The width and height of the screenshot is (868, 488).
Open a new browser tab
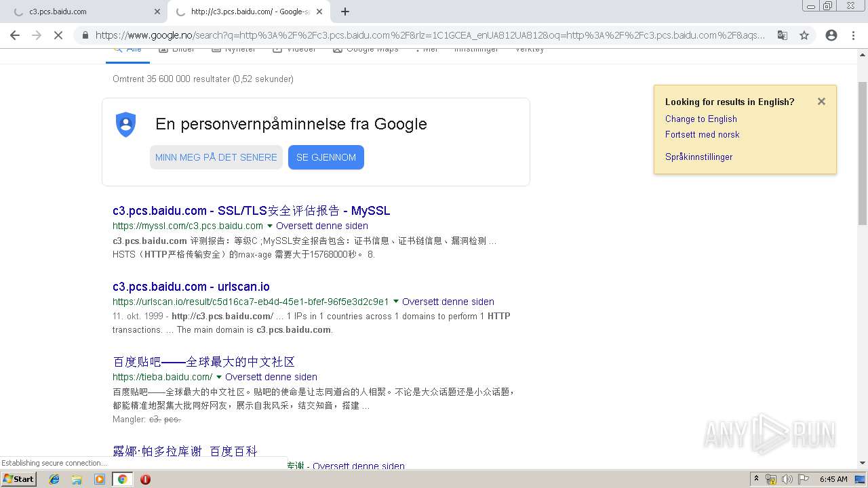click(x=345, y=12)
